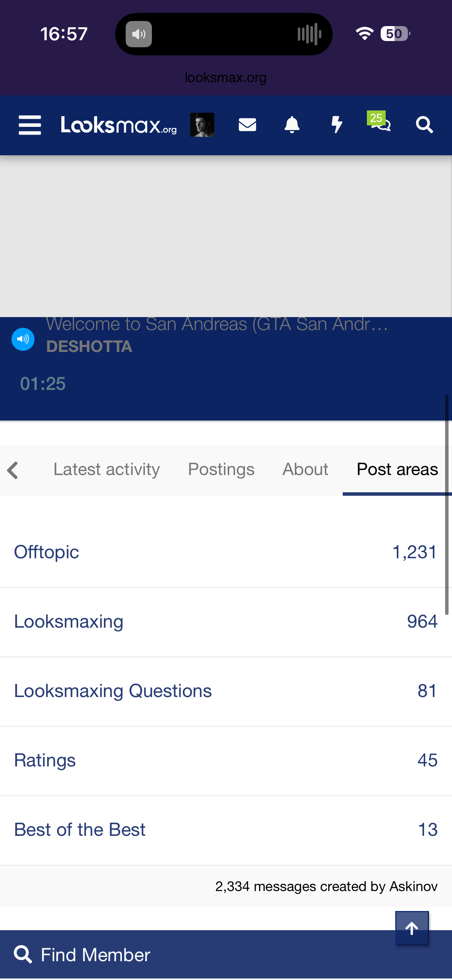Viewport: 452px width, 980px height.
Task: Open the bell alerts notifications
Action: [x=292, y=125]
